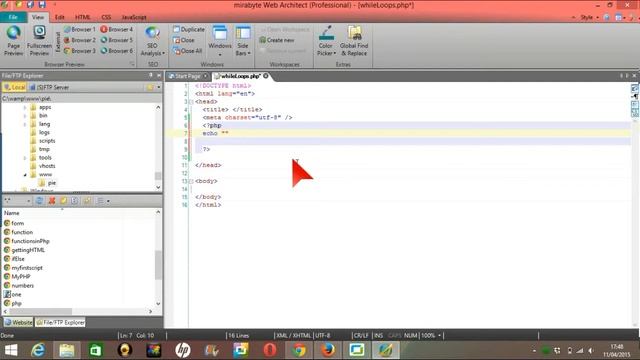Screen dimensions: 640x360
Task: Preview the page in Browser 4
Action: point(117,29)
